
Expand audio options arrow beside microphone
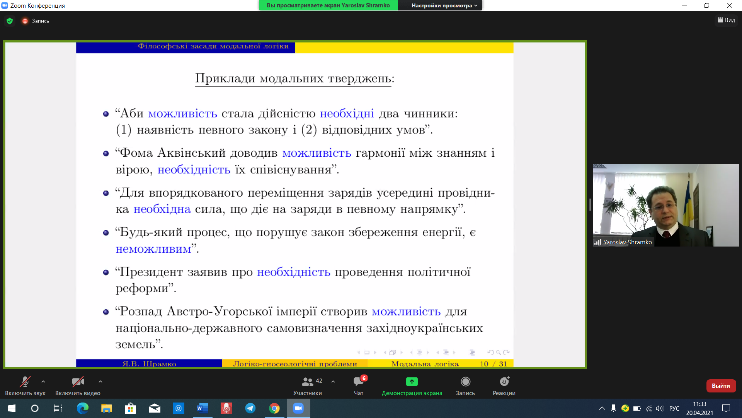point(43,380)
